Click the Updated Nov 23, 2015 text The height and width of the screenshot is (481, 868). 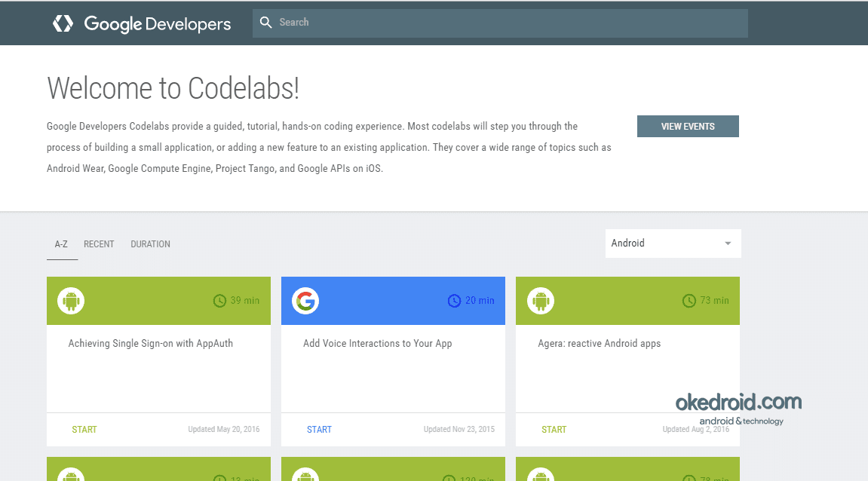pos(459,430)
